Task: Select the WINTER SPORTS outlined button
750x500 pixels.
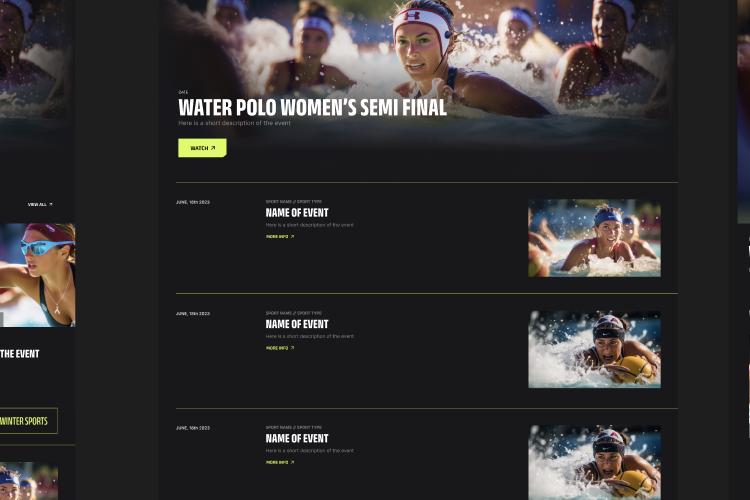Action: 28,421
